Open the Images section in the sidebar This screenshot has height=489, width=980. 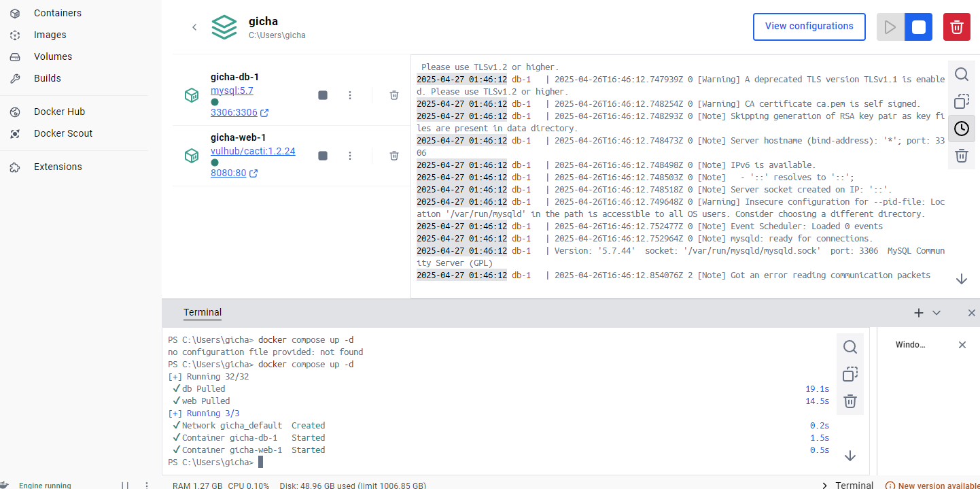(50, 35)
